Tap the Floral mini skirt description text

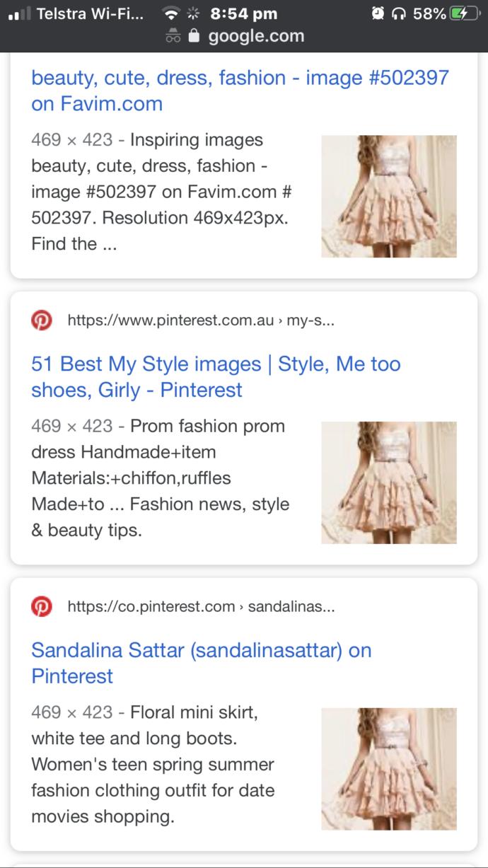[153, 764]
